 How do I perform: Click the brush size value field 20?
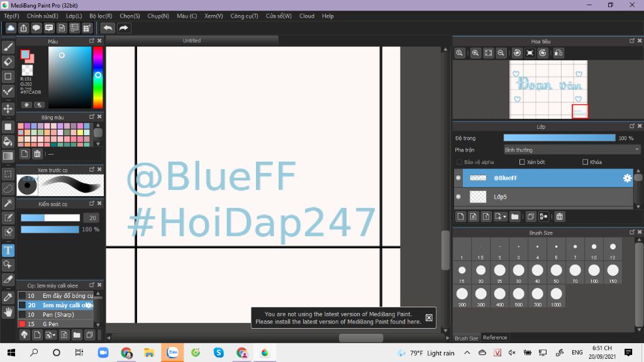[92, 218]
